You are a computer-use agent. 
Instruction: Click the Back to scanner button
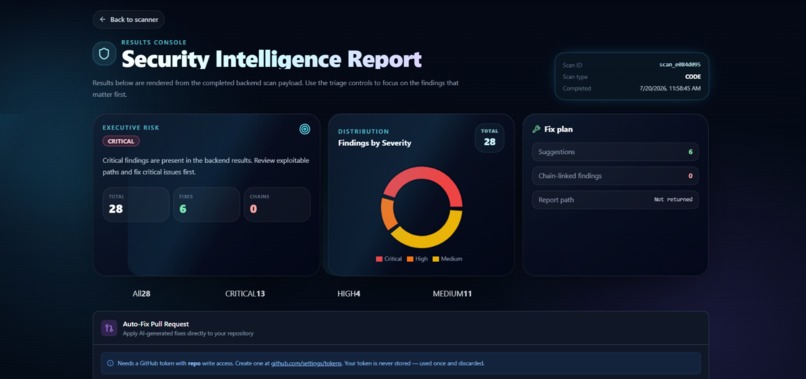pyautogui.click(x=129, y=20)
